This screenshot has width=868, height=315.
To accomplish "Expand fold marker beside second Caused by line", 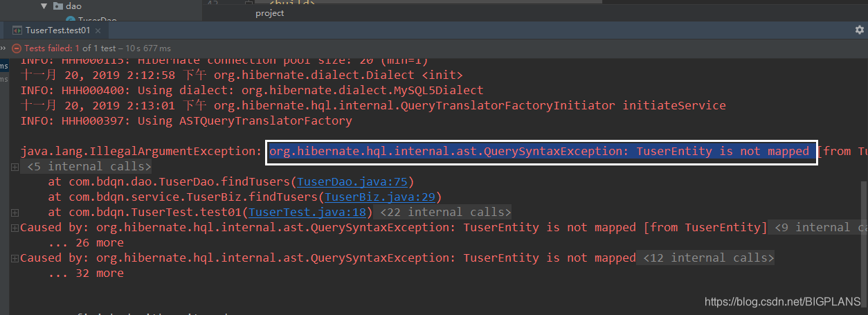I will click(15, 258).
